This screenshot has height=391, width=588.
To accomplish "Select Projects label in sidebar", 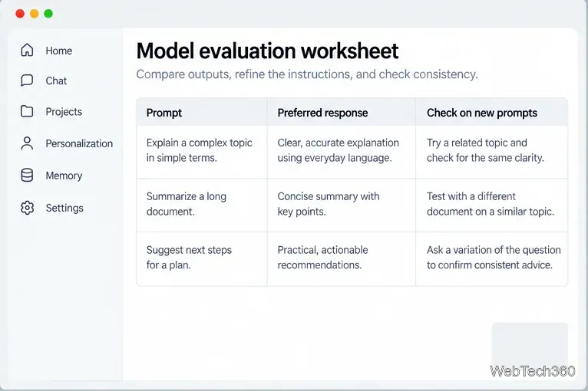I will point(64,112).
